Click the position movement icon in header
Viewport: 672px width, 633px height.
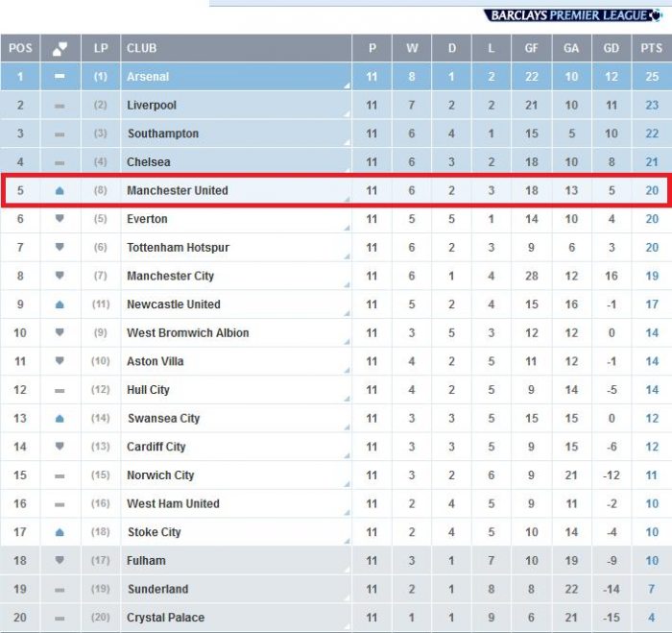point(60,48)
